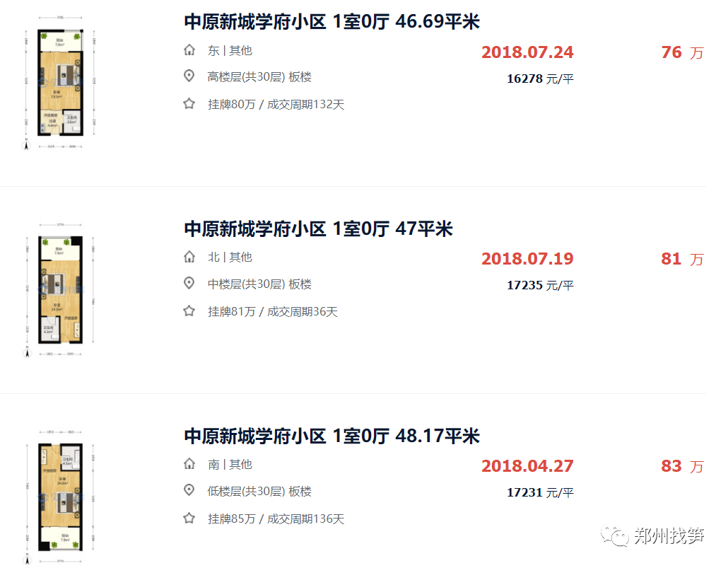Viewport: 728px width, 568px height.
Task: Click house icon beside 南 | 其他
Action: pos(189,465)
